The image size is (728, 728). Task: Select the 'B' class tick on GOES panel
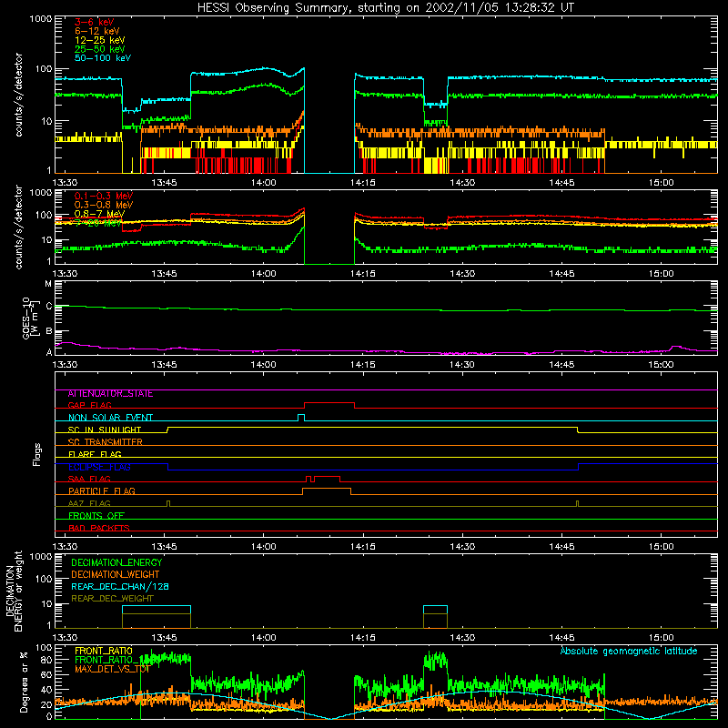[x=49, y=331]
